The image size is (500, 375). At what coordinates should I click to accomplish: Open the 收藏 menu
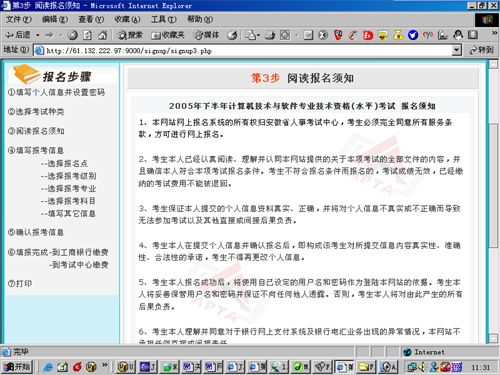[127, 19]
